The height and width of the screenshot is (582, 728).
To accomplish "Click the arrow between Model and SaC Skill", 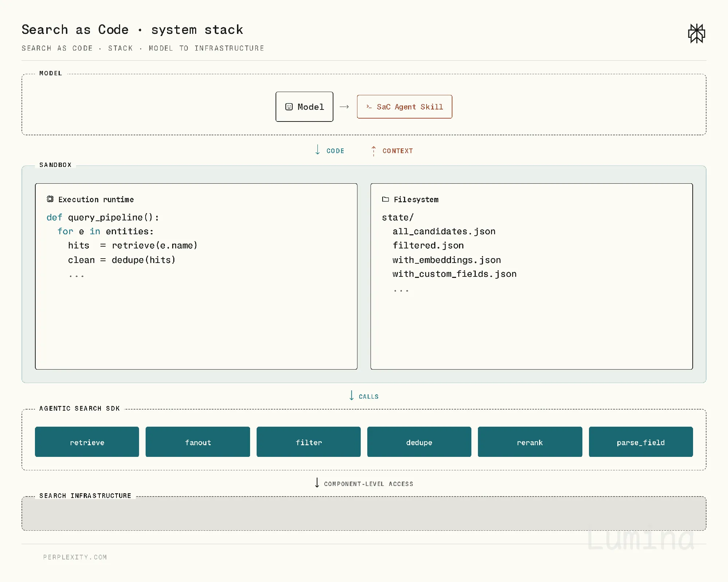I will (x=344, y=107).
